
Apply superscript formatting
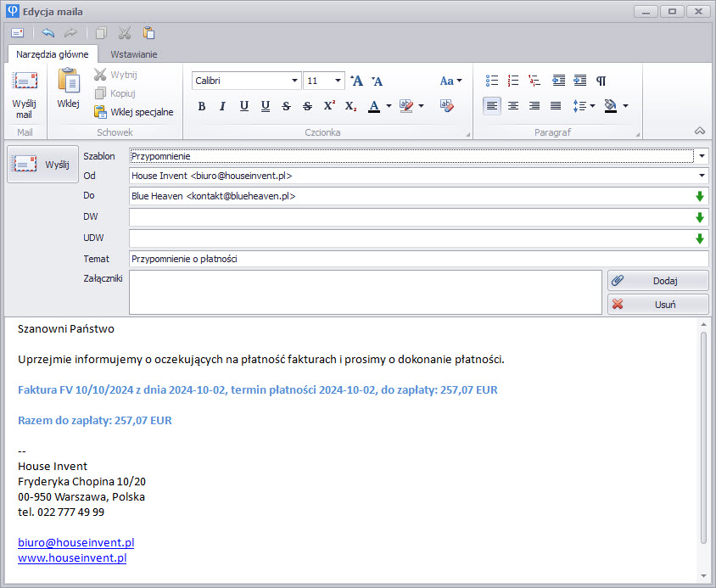coord(329,106)
